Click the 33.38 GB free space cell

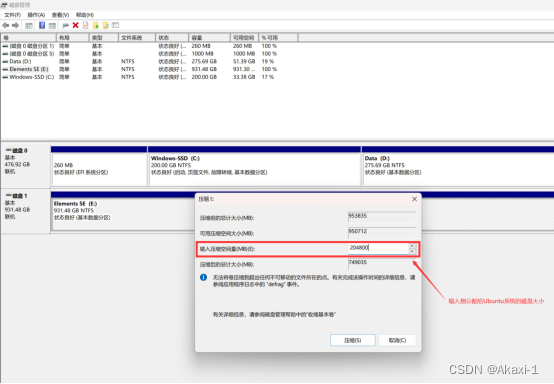coord(244,77)
